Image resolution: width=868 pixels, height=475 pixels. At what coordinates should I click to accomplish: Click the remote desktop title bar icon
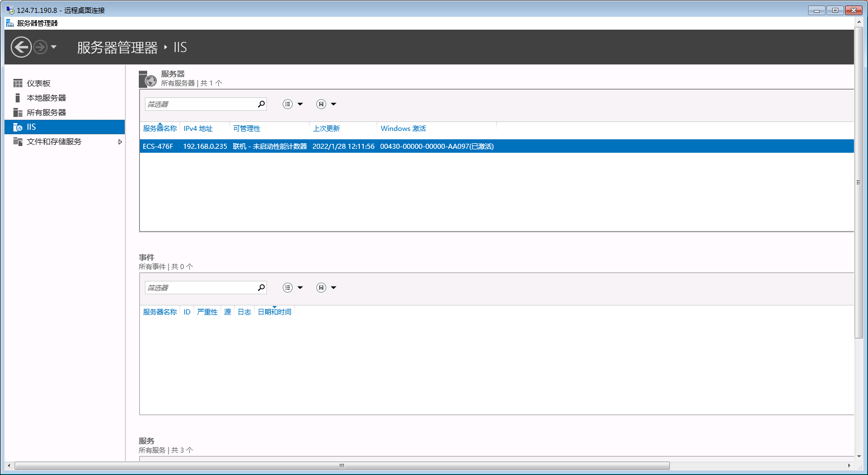pyautogui.click(x=10, y=10)
